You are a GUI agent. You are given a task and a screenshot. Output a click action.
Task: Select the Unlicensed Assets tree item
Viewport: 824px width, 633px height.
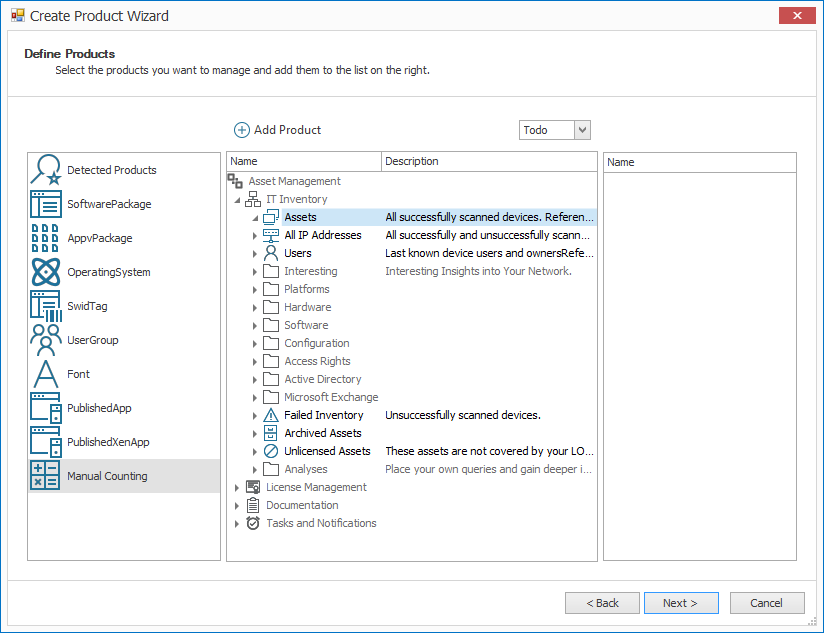327,451
